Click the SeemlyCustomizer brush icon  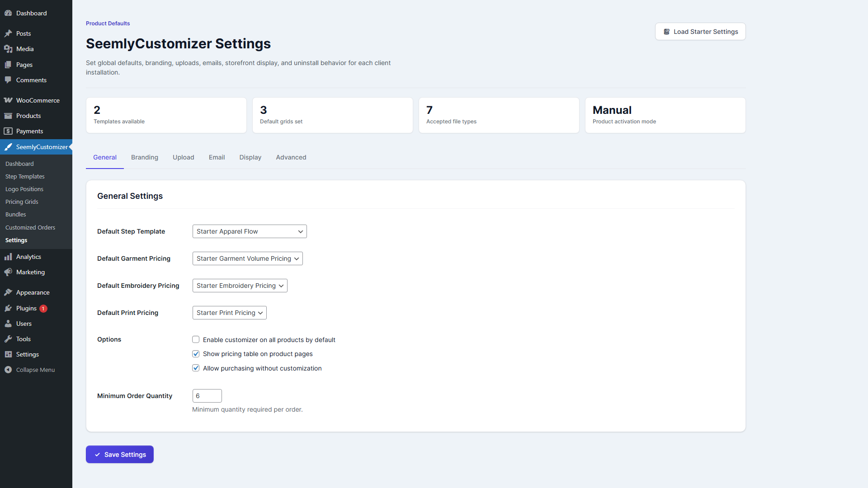[8, 147]
